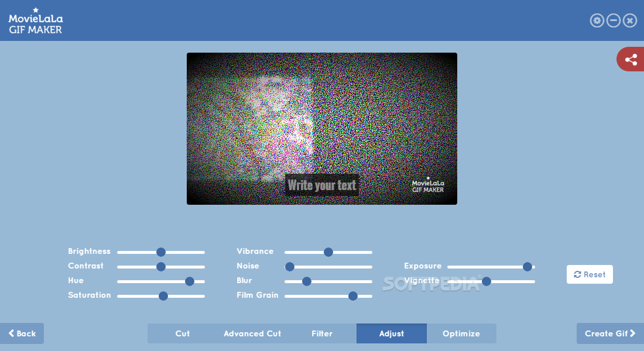This screenshot has width=644, height=351.
Task: Open the Optimize tab
Action: (461, 333)
